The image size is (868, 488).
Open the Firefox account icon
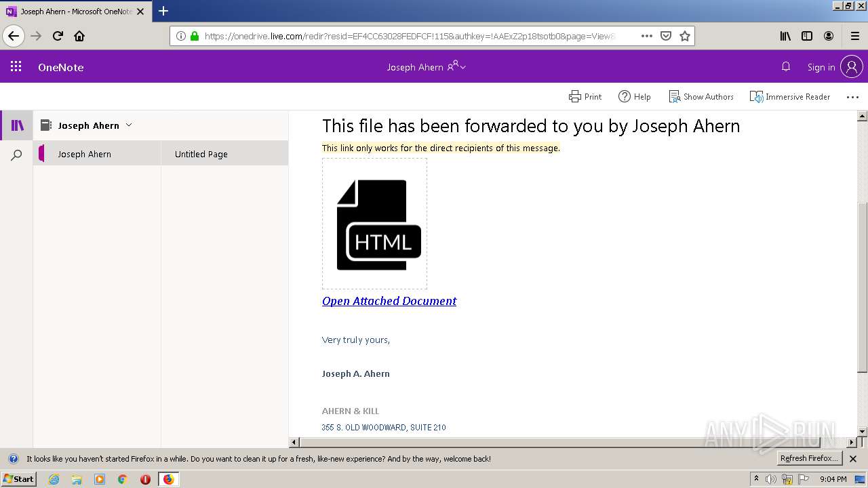pyautogui.click(x=829, y=36)
